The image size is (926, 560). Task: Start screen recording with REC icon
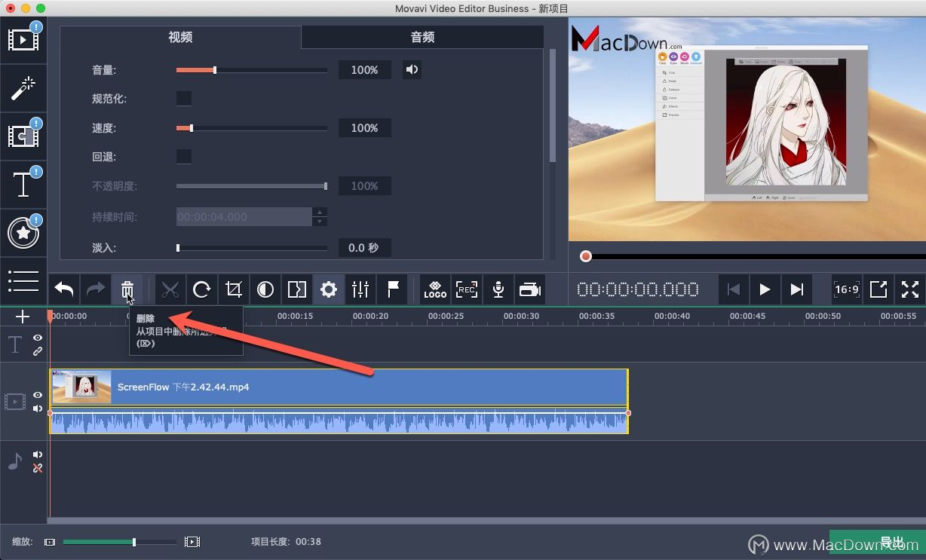(x=467, y=289)
